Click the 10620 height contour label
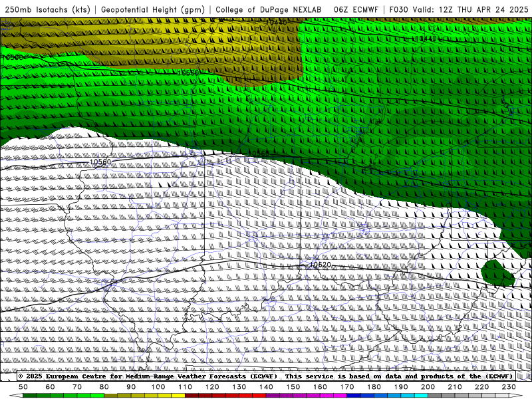Viewport: 532px width, 399px height. point(320,264)
